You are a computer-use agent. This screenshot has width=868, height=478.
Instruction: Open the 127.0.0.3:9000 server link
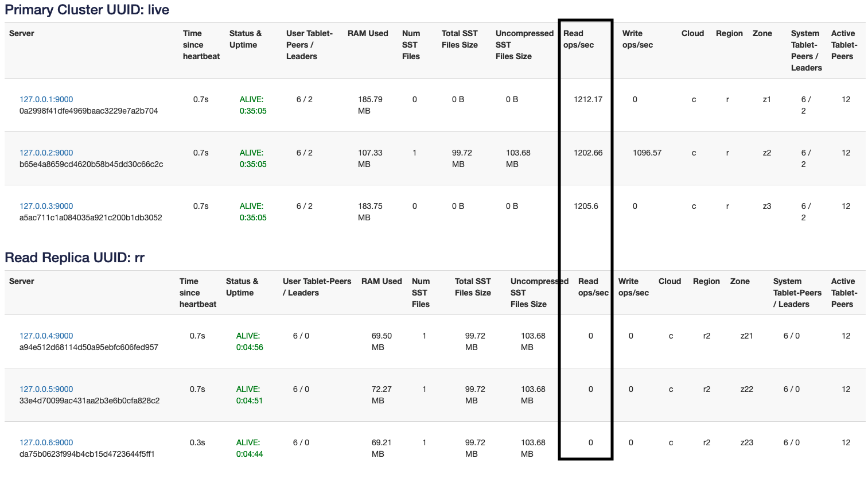45,205
